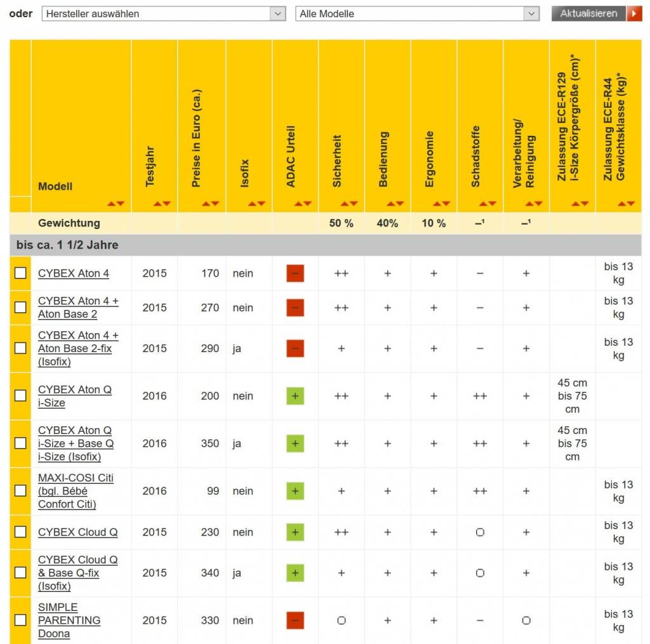
Task: Sort Bedienung column with the up arrow
Action: pos(391,204)
